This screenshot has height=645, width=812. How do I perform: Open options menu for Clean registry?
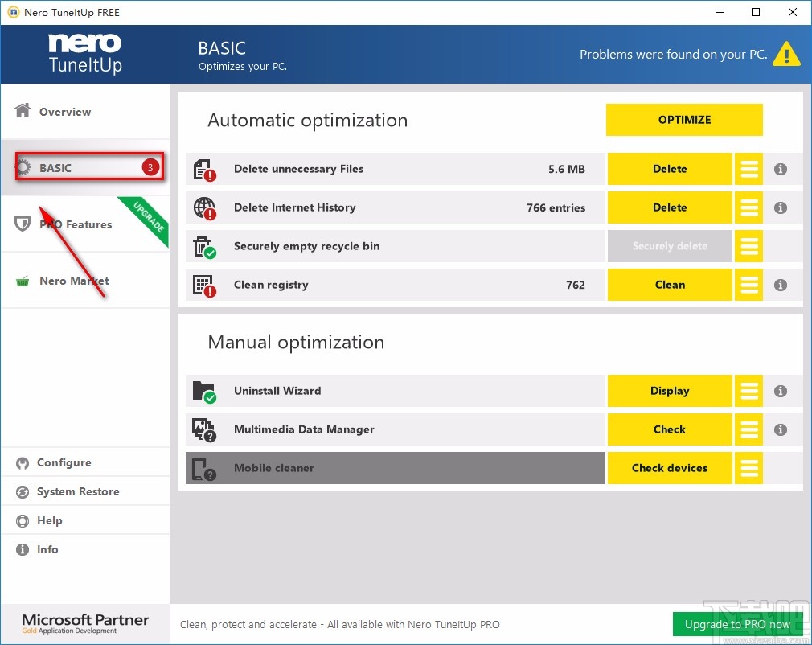[748, 285]
